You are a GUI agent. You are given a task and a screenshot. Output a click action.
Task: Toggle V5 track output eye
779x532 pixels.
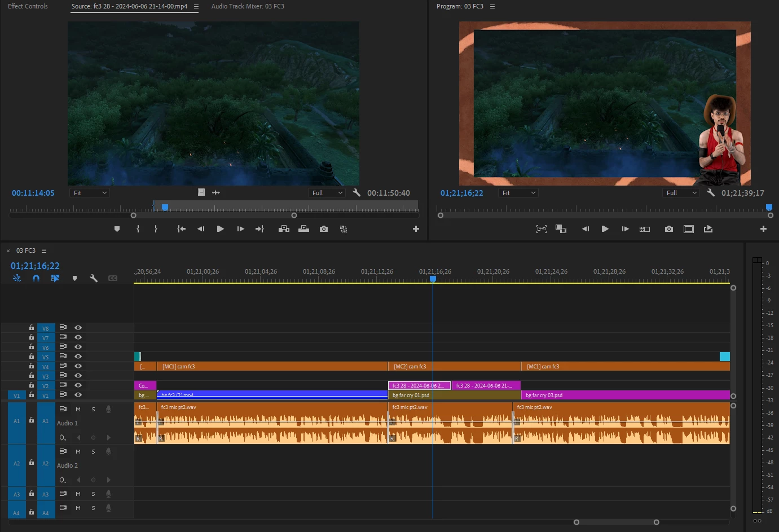point(78,357)
